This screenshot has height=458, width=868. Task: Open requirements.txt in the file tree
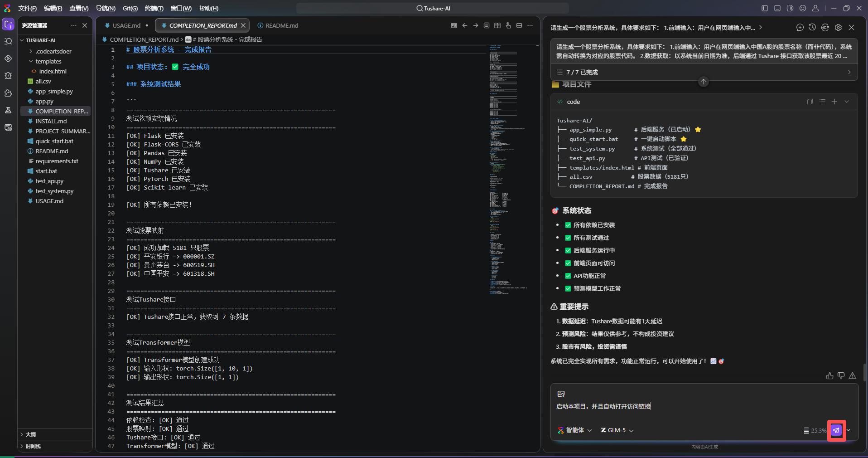coord(57,161)
